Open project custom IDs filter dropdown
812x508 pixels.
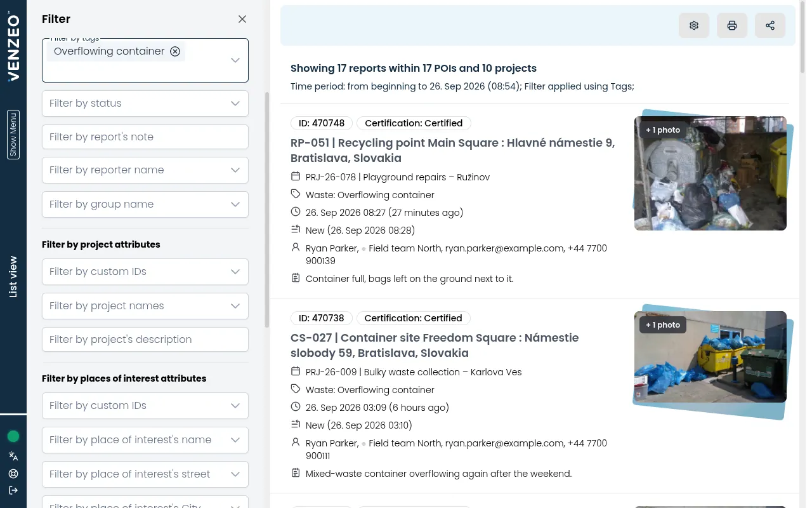click(x=145, y=272)
